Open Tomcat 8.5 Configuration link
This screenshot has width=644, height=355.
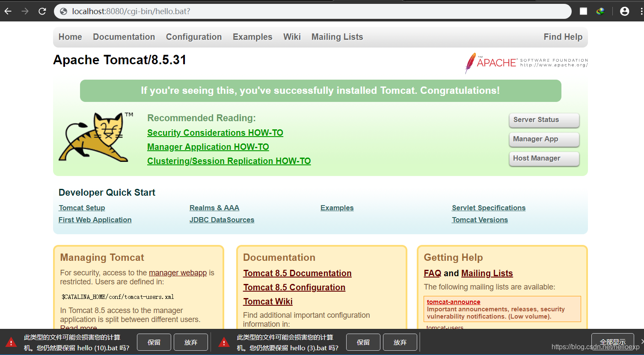pyautogui.click(x=294, y=287)
